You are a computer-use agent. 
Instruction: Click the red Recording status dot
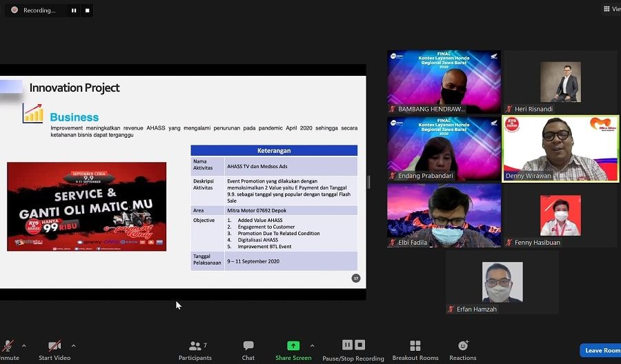[x=14, y=10]
